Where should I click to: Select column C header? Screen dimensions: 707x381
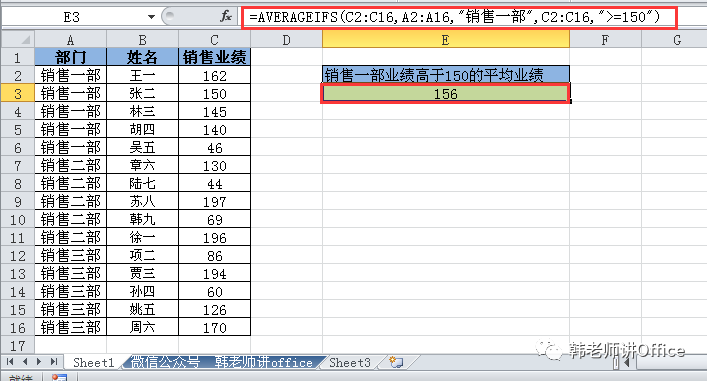215,40
